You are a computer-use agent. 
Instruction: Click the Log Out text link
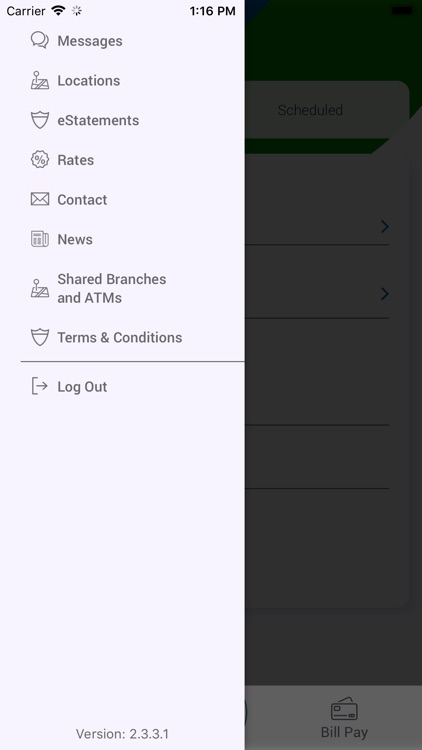82,386
